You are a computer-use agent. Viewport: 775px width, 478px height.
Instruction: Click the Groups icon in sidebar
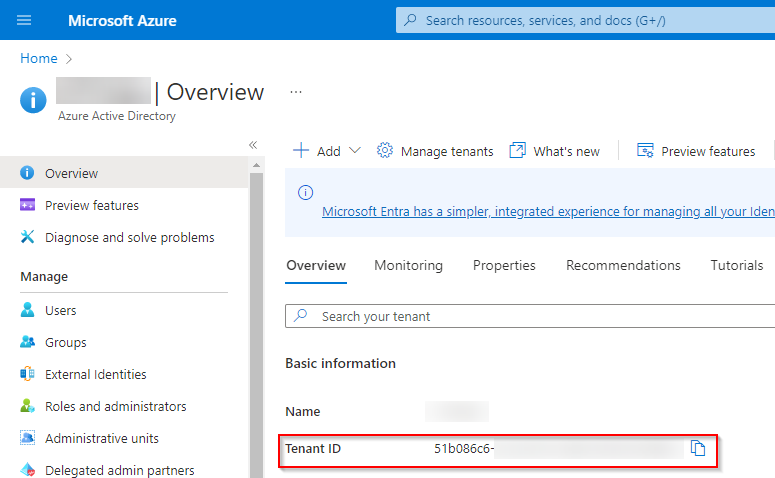pos(28,342)
